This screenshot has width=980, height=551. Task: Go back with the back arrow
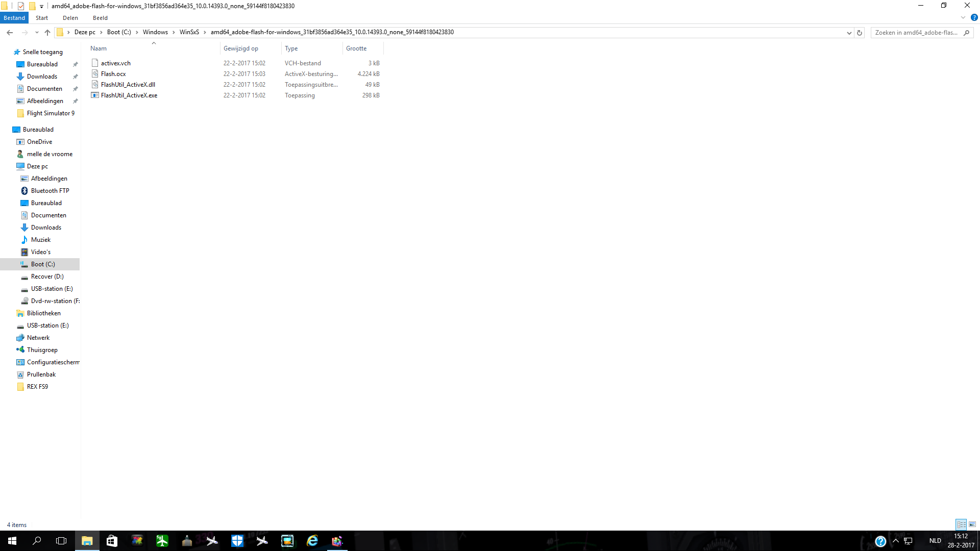10,33
